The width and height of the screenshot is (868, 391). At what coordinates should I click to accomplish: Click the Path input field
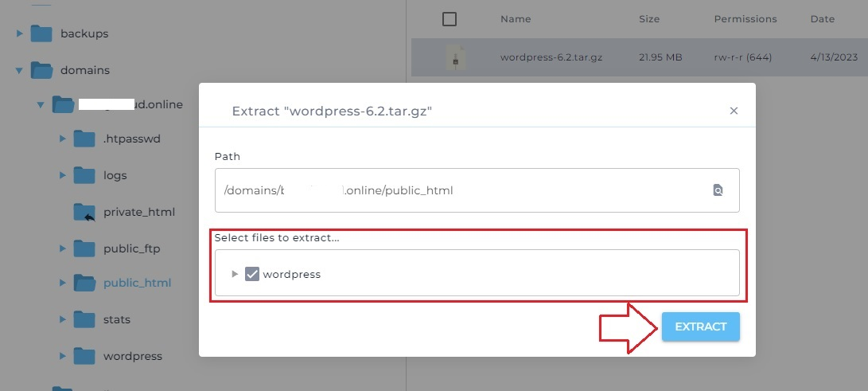477,190
